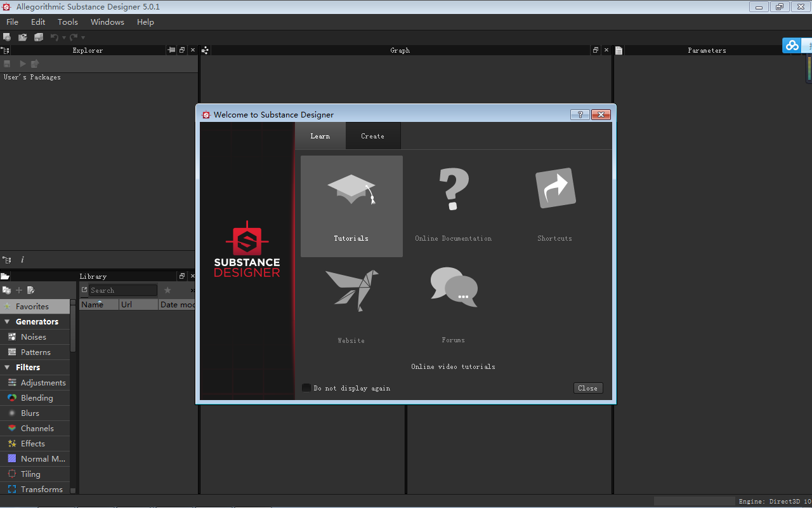Click the info 'i' icon below Explorer

point(22,260)
